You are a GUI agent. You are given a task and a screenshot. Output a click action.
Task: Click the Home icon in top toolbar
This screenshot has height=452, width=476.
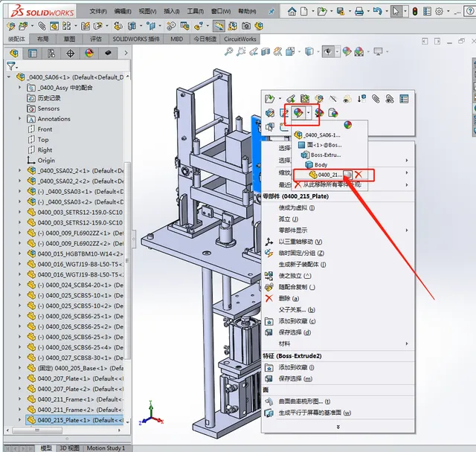click(x=292, y=12)
